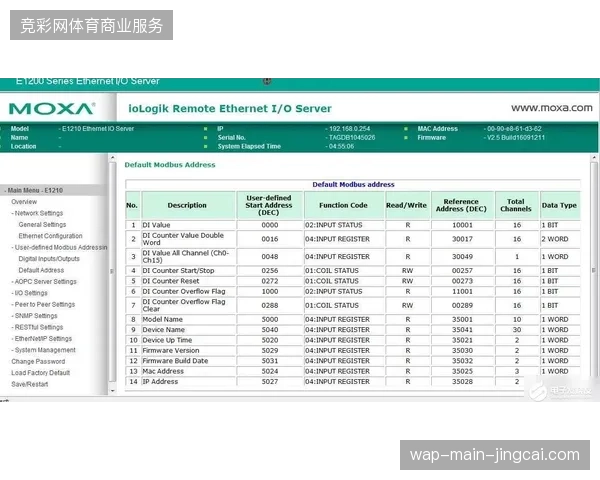Click the Function Code column header
The width and height of the screenshot is (600, 480).
[343, 205]
